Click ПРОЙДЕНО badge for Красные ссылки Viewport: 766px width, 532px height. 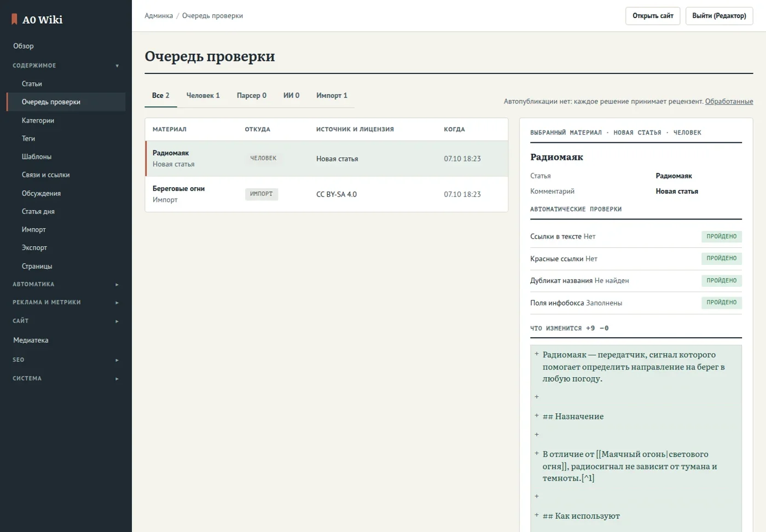pyautogui.click(x=721, y=258)
